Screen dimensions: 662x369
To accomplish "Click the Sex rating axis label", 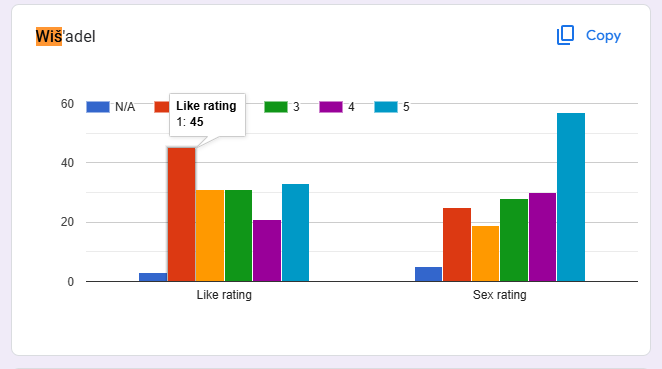I will (x=499, y=295).
